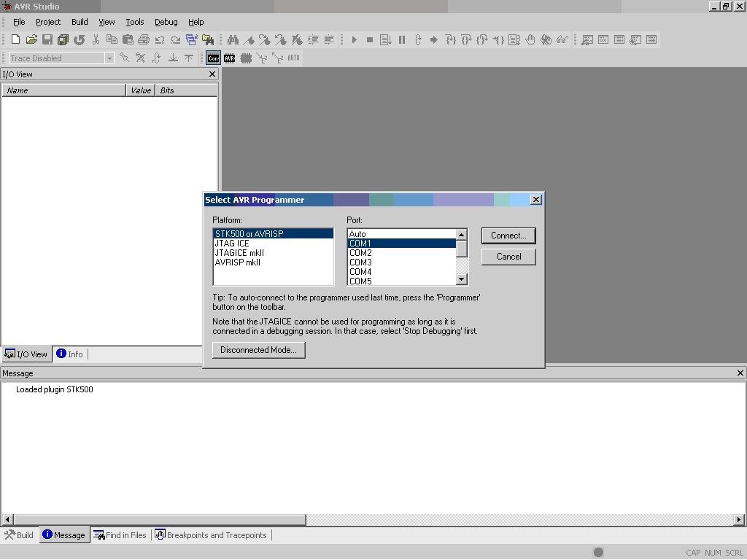Switch to the Message tab
Viewport: 747px width, 560px height.
tap(64, 535)
